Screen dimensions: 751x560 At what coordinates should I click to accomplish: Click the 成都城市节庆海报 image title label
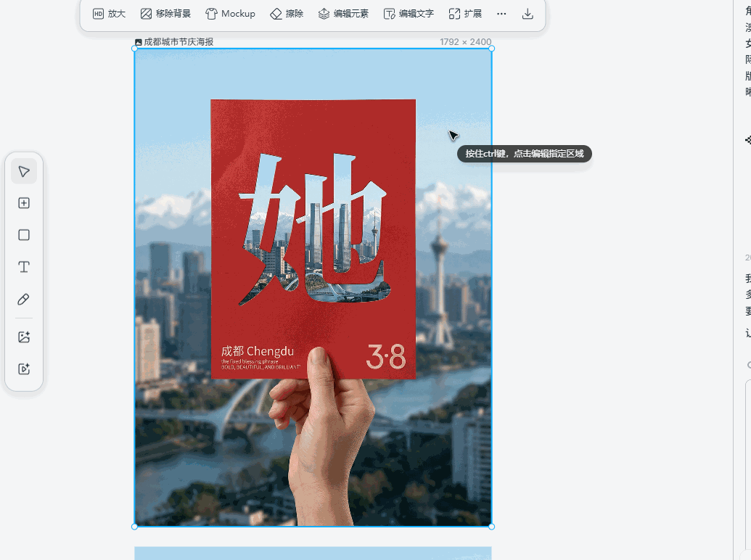pos(178,42)
